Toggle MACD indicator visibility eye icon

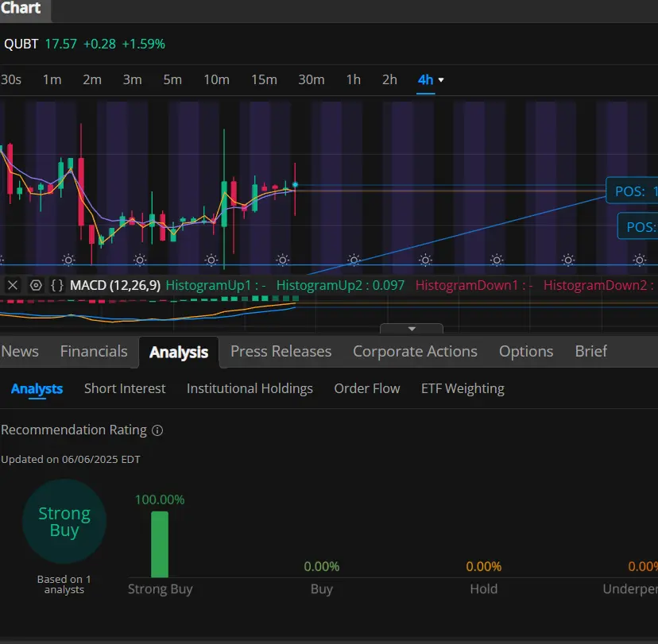[x=36, y=286]
